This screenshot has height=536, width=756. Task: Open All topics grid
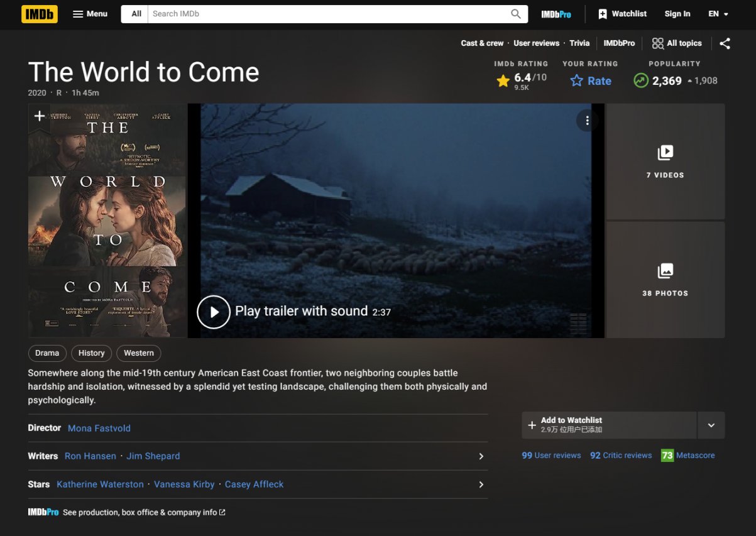tap(677, 43)
